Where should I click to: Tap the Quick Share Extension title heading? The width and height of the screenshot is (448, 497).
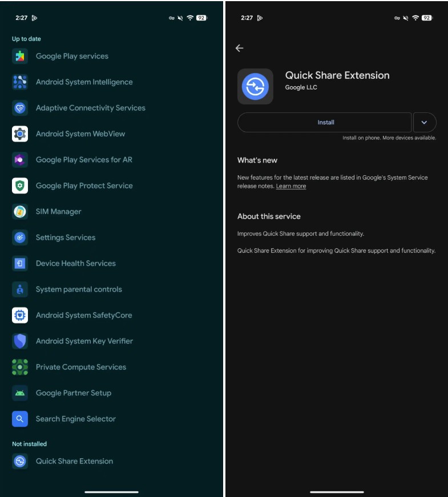click(x=337, y=75)
